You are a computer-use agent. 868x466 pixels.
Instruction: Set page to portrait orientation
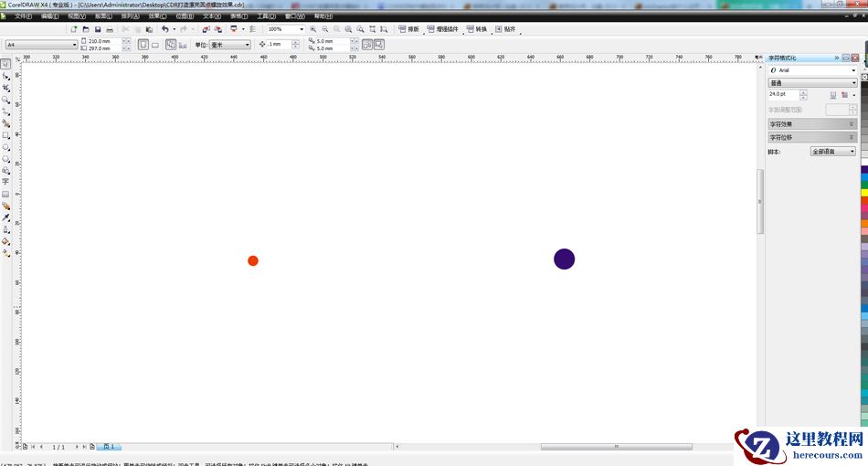[143, 44]
